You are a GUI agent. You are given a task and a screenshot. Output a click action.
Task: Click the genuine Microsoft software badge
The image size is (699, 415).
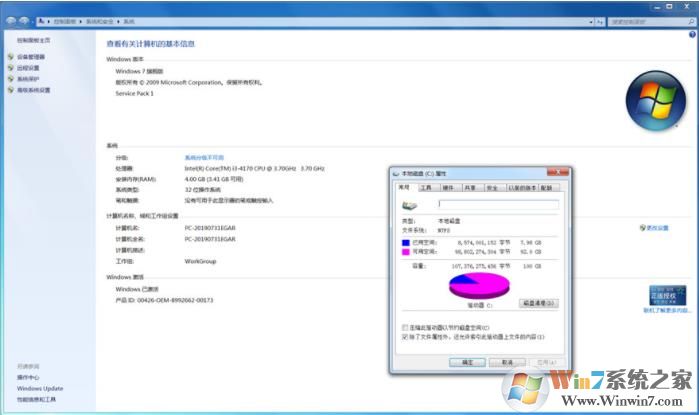click(667, 295)
